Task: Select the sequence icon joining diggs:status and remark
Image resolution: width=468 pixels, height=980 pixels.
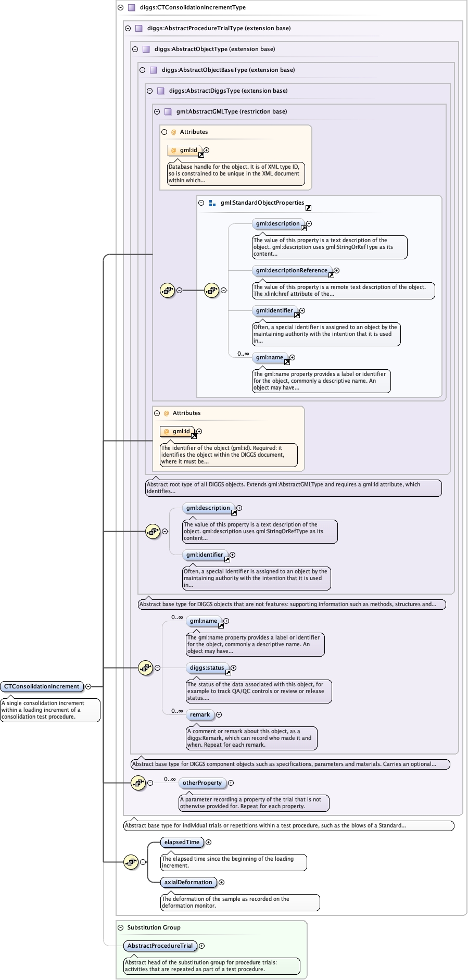Action: pos(145,668)
